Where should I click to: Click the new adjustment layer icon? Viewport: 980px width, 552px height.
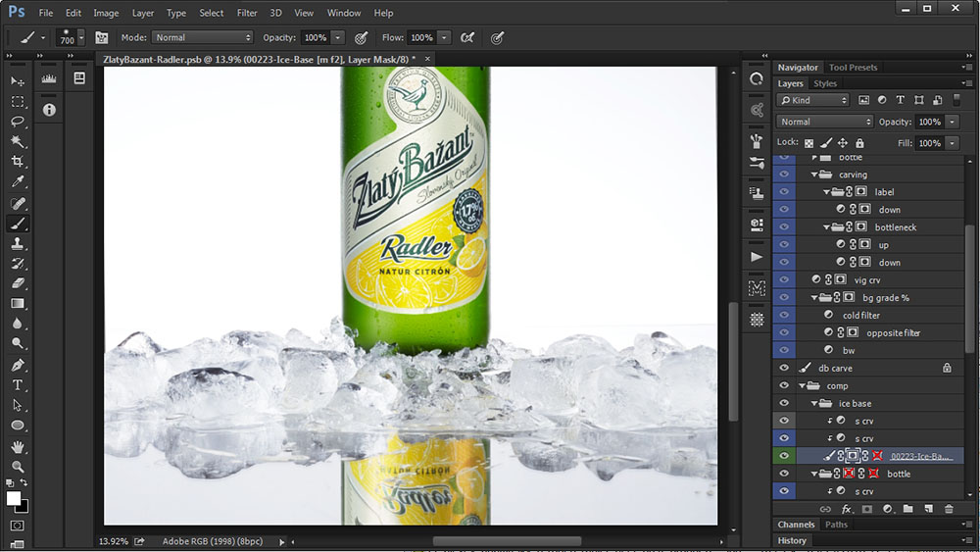click(888, 509)
